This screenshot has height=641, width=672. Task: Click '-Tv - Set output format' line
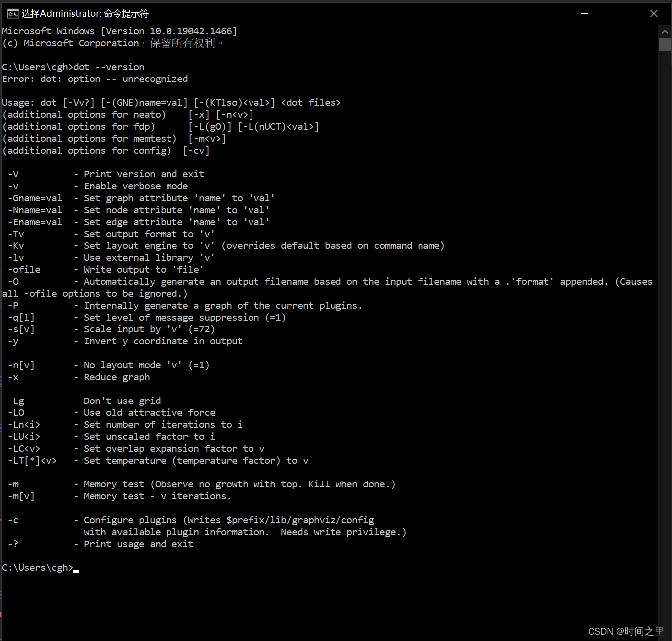pos(111,234)
